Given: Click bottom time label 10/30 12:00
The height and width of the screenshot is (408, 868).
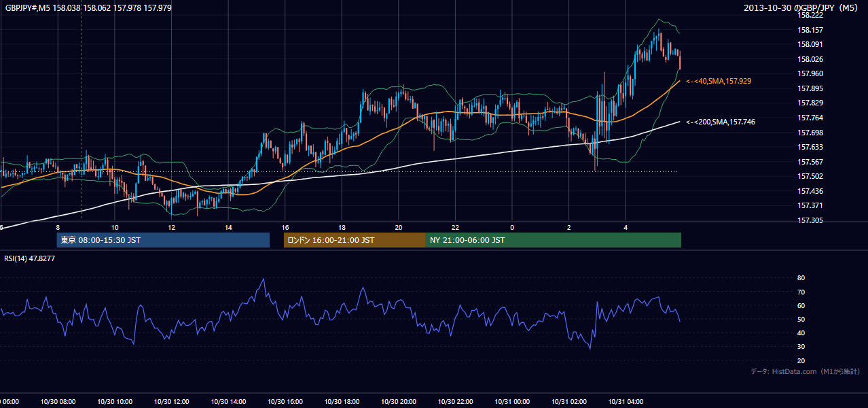Looking at the screenshot, I should tap(172, 402).
